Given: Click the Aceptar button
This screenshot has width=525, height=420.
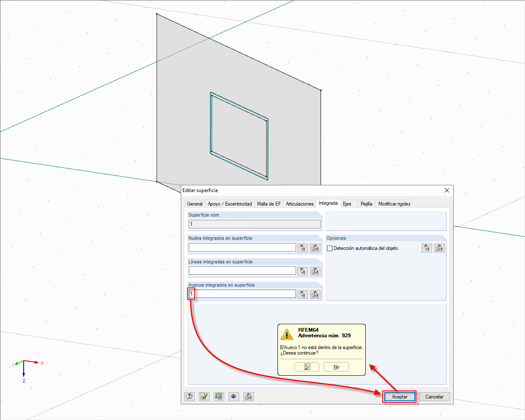Looking at the screenshot, I should click(x=400, y=397).
